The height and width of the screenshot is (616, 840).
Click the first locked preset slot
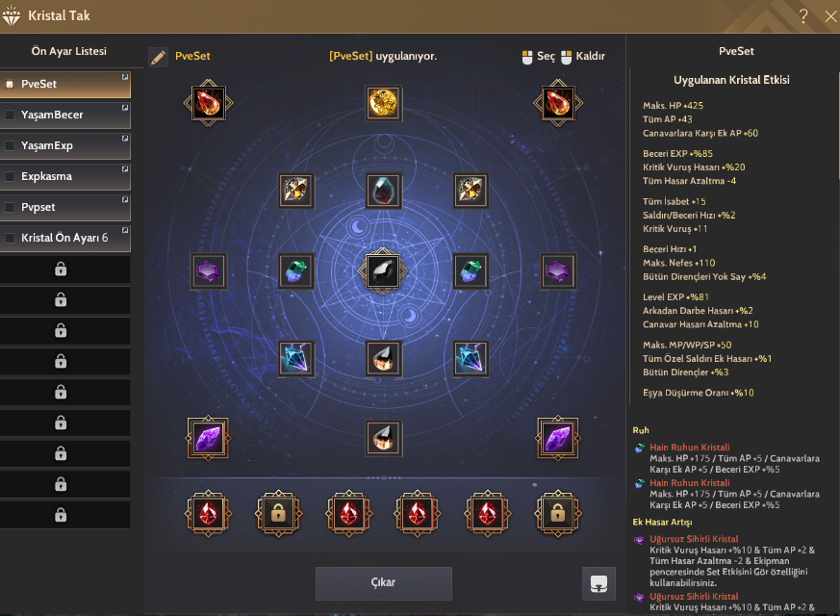coord(64,269)
